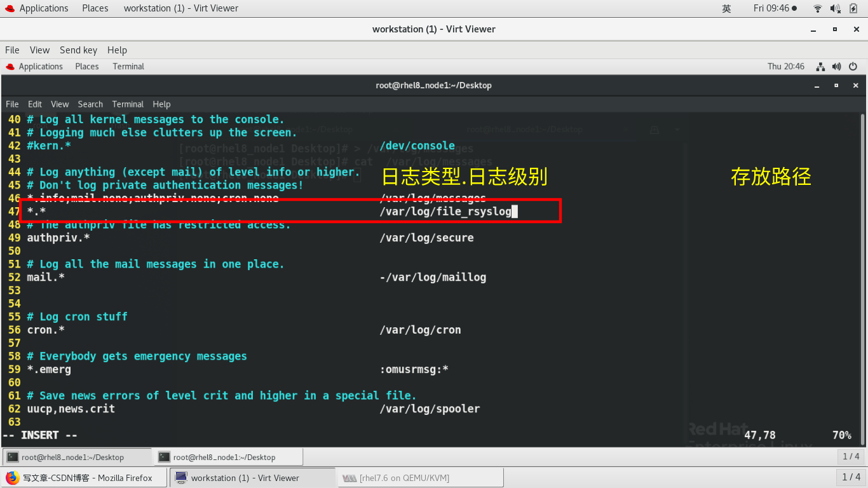Open the guest Terminal app menu
The height and width of the screenshot is (488, 868).
coord(128,67)
